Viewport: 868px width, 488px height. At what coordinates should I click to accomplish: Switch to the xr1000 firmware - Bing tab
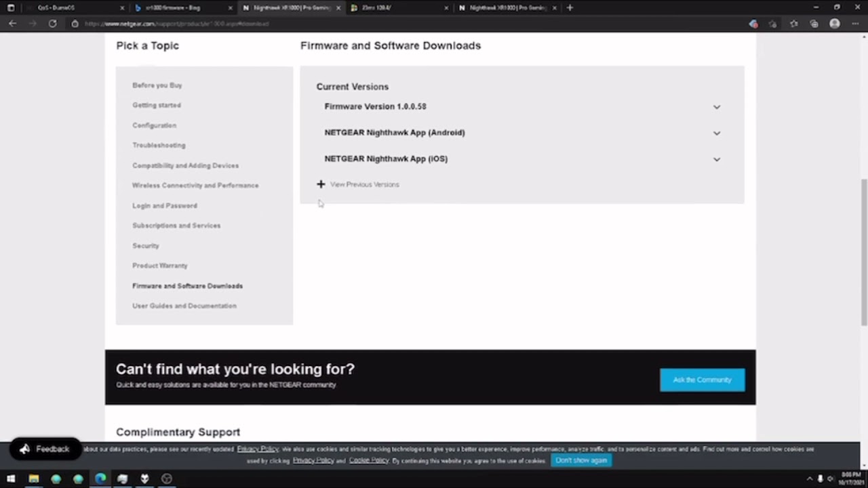coord(183,8)
